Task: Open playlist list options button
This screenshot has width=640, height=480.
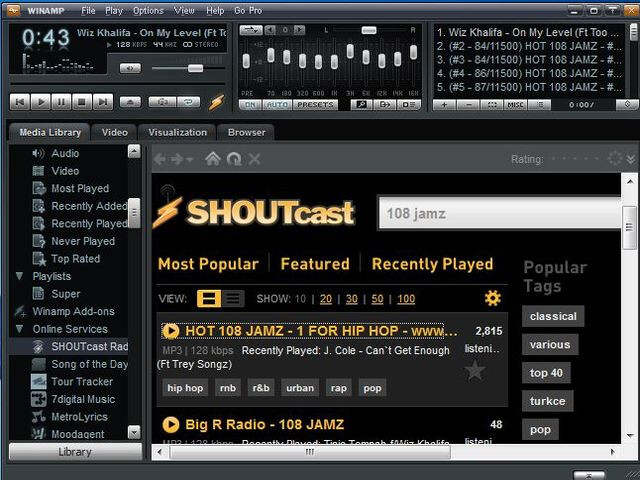Action: pos(540,105)
